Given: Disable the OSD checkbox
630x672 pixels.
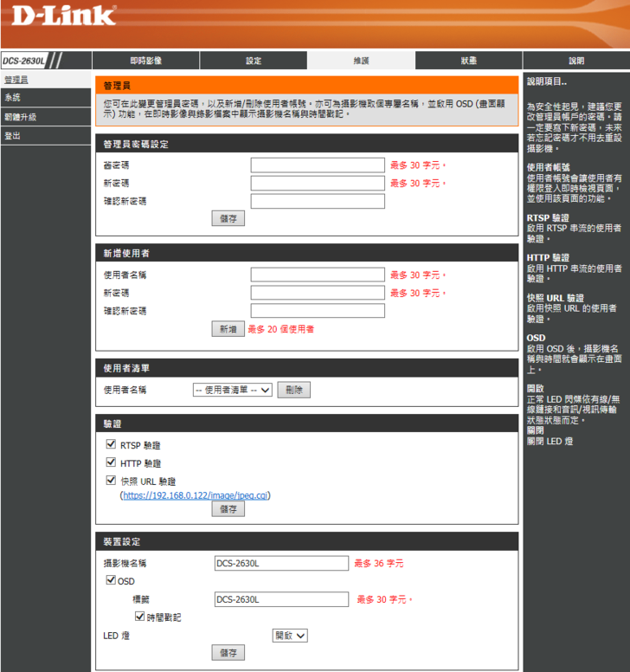Looking at the screenshot, I should [x=110, y=580].
